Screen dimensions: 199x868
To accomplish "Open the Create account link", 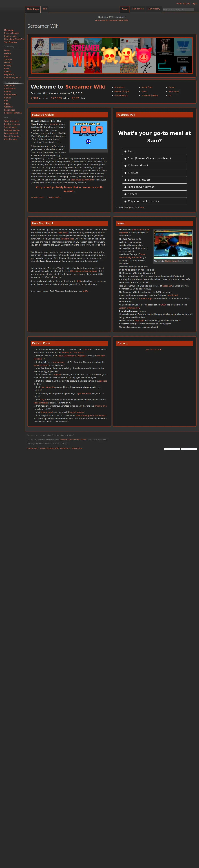I will tap(183, 3).
